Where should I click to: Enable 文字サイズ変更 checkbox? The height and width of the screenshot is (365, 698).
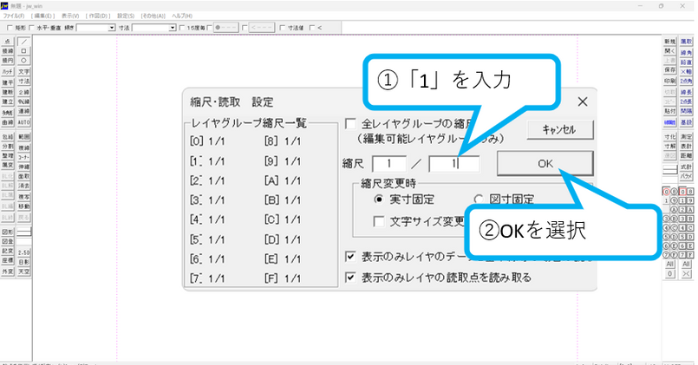[379, 221]
